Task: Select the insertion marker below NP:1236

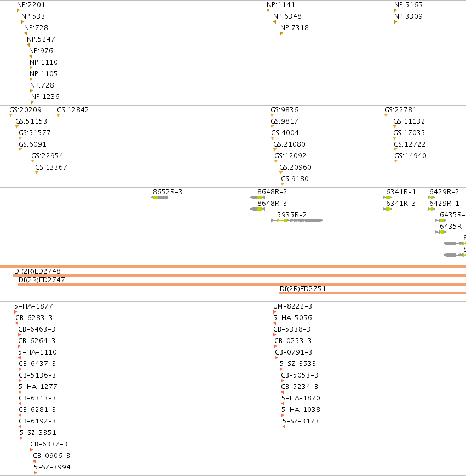Action: point(32,102)
